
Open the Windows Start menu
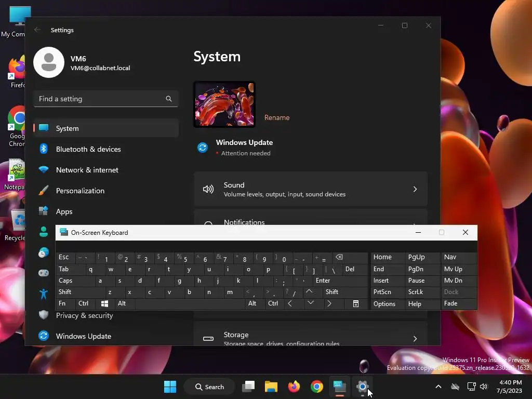pos(170,387)
